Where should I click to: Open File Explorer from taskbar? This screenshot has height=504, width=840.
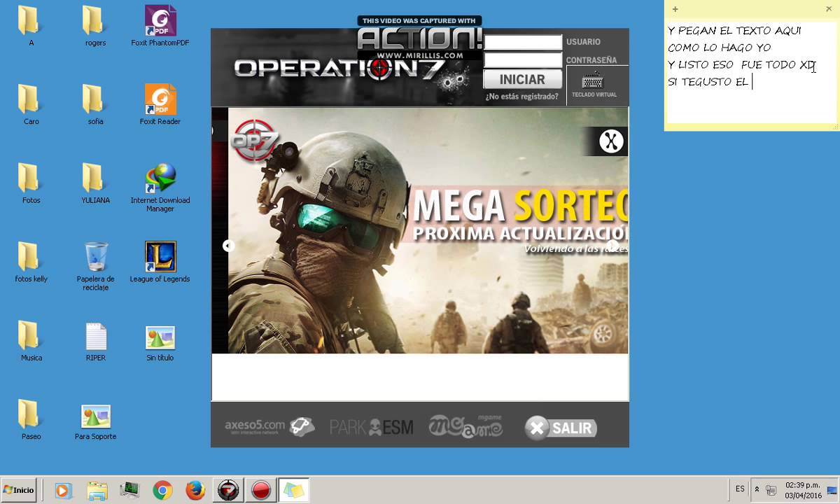(x=97, y=491)
